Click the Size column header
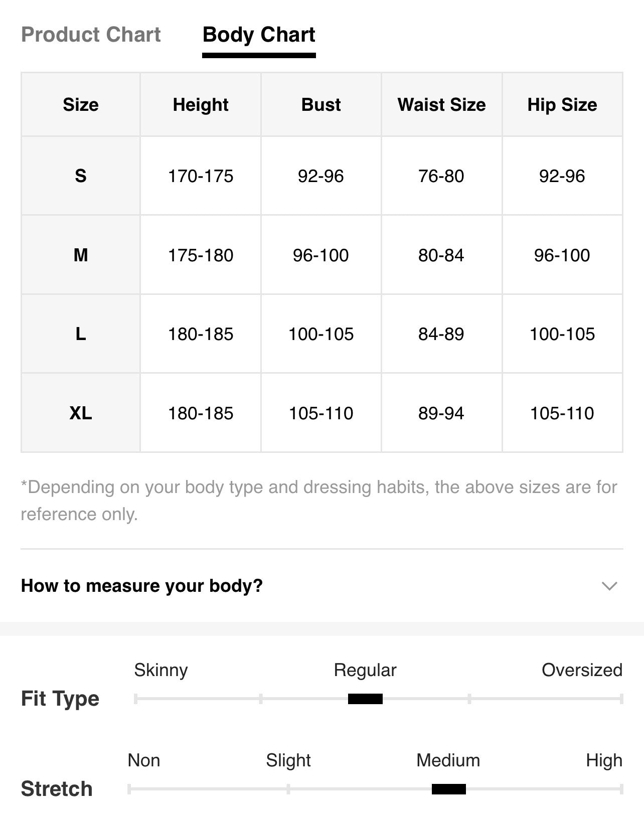 pos(81,104)
